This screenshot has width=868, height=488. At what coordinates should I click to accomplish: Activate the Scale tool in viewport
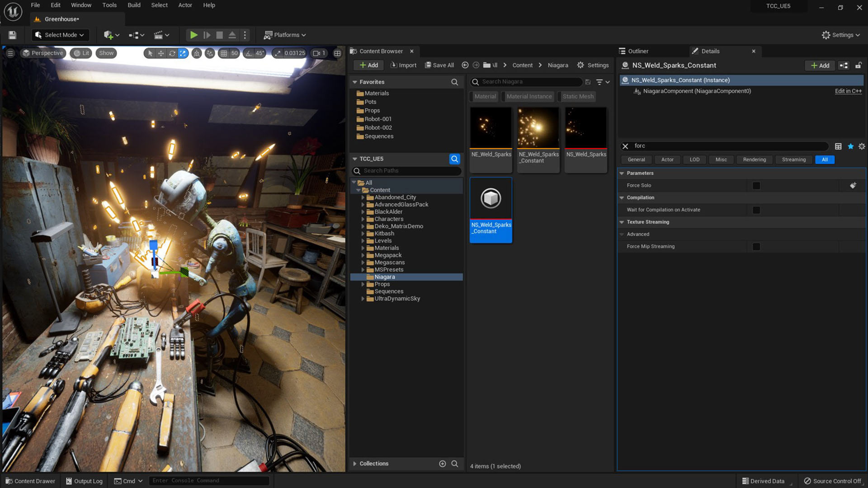[183, 53]
